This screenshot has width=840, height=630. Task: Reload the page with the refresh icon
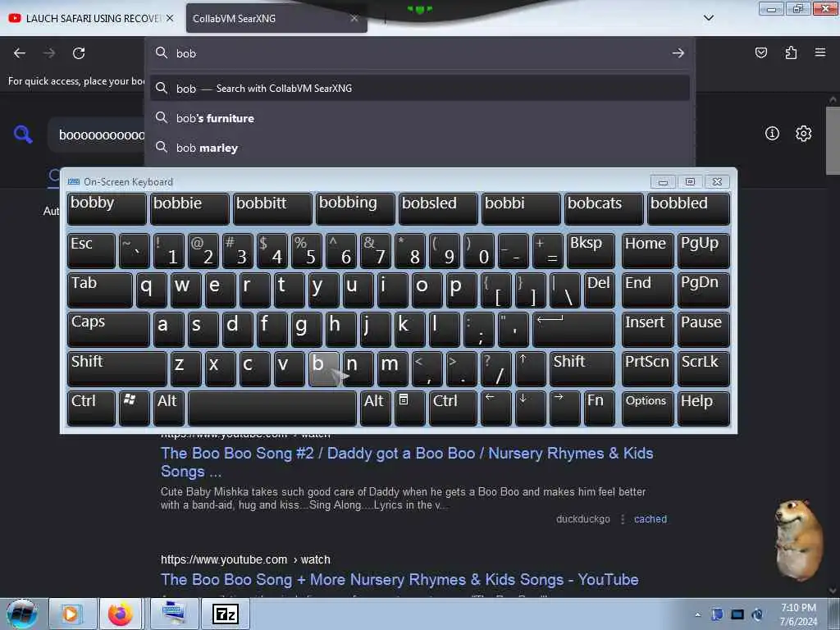tap(79, 53)
